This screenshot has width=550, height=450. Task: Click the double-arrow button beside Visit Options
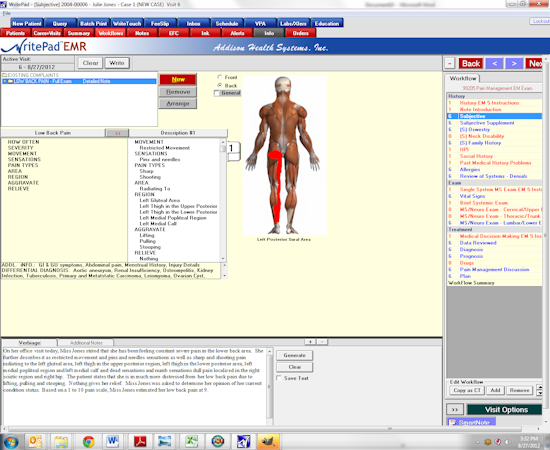[x=455, y=410]
